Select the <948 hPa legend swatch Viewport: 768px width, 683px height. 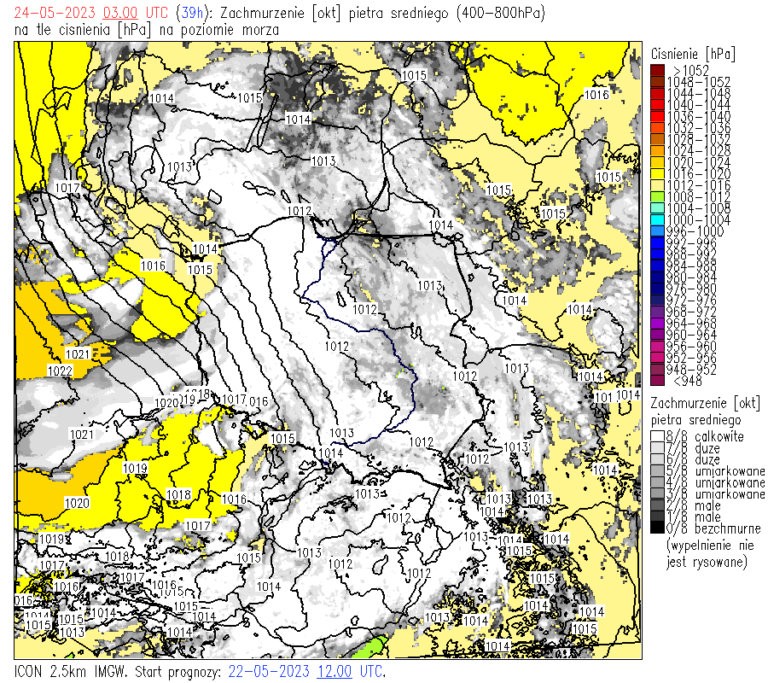(x=657, y=380)
